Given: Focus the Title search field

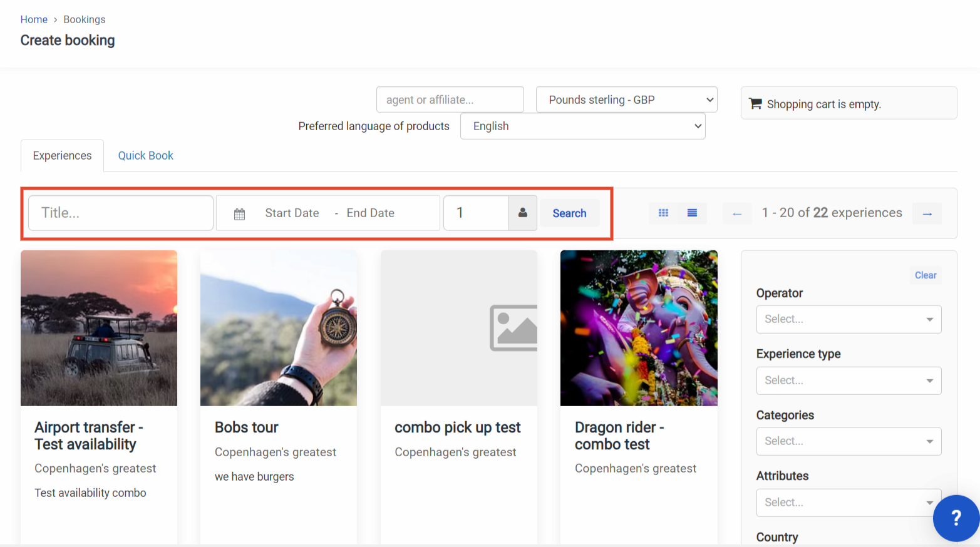Looking at the screenshot, I should [121, 213].
